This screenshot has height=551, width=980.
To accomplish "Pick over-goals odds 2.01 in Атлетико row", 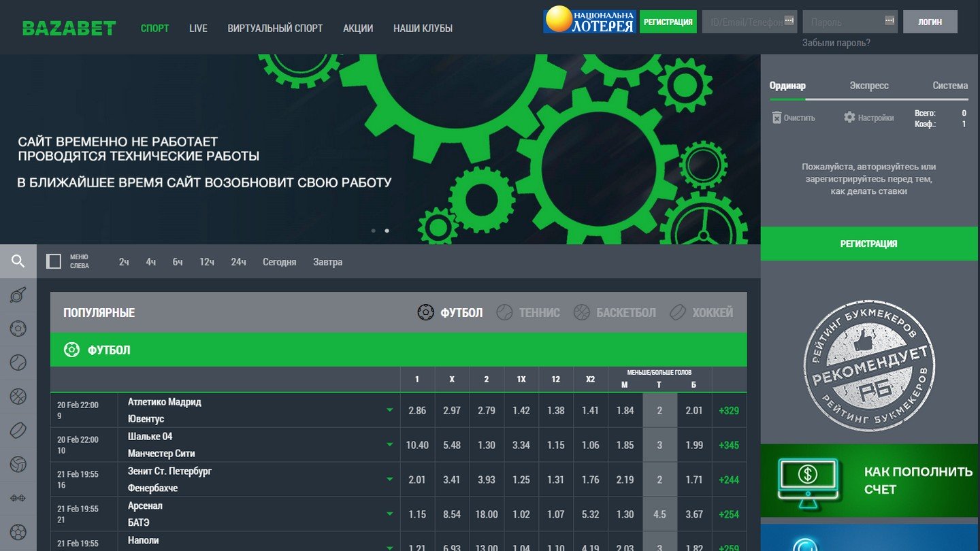I will coord(694,410).
